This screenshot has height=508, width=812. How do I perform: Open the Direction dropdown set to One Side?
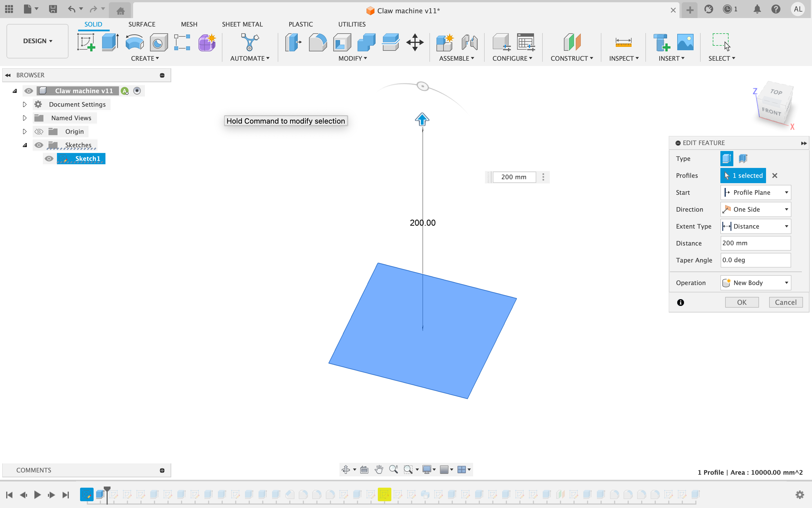pos(756,209)
